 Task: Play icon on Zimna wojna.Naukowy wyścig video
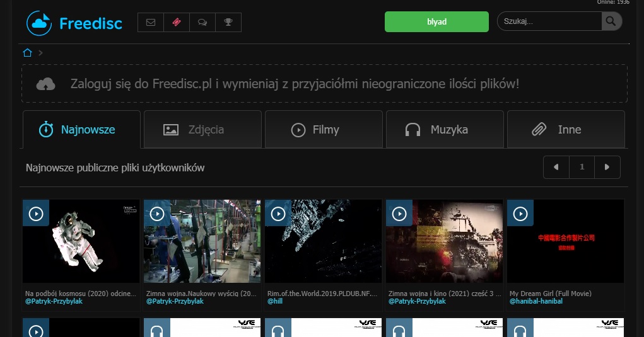[157, 214]
